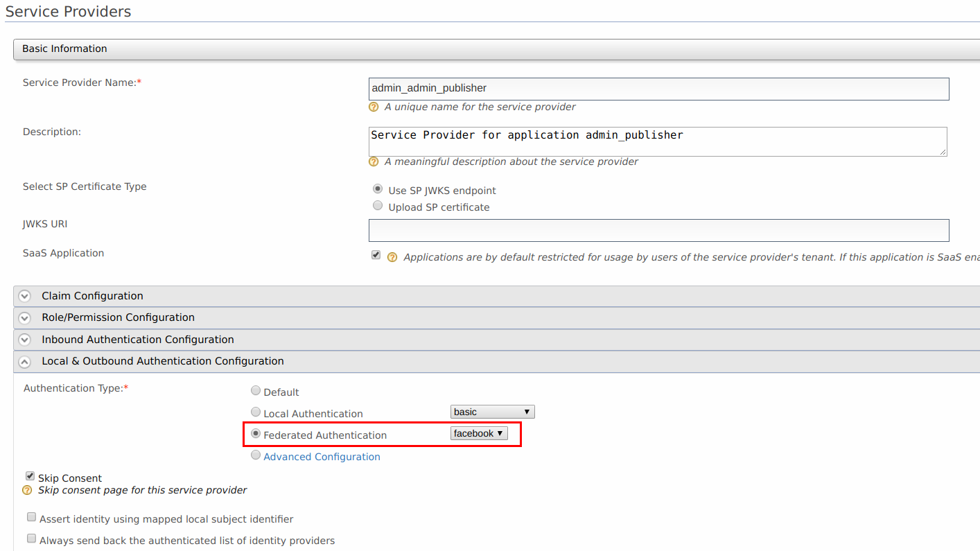Enable always send back authenticated identity providers list
980x551 pixels.
tap(31, 538)
